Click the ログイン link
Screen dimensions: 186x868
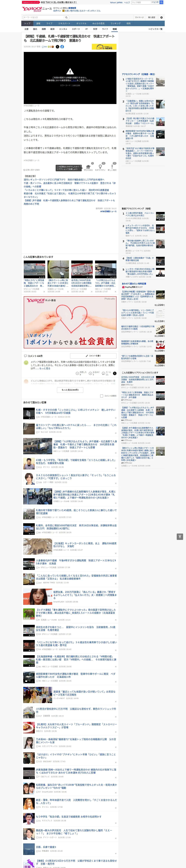pyautogui.click(x=57, y=11)
